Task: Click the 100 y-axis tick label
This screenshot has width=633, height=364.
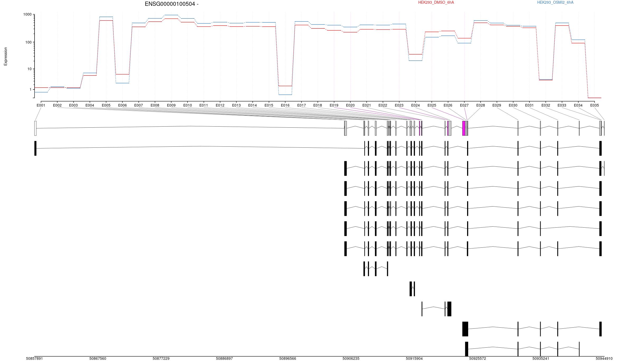Action: 28,42
